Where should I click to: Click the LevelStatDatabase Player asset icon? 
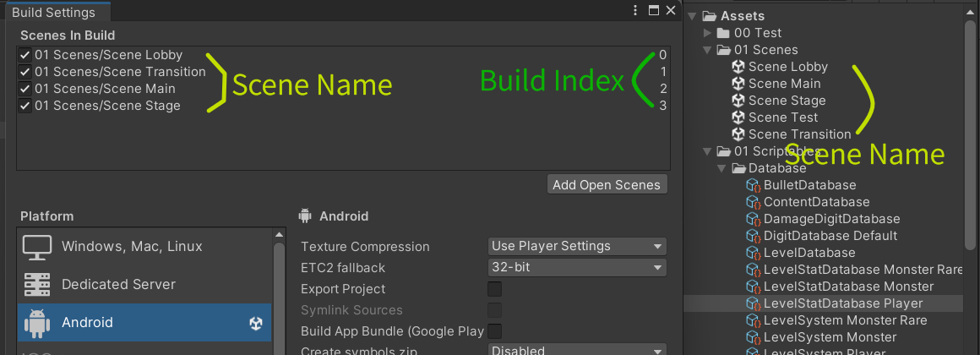tap(753, 303)
